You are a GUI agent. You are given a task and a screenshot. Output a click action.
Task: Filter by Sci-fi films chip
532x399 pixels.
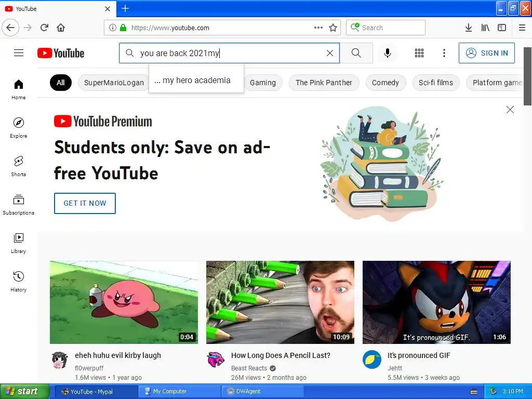pyautogui.click(x=436, y=83)
